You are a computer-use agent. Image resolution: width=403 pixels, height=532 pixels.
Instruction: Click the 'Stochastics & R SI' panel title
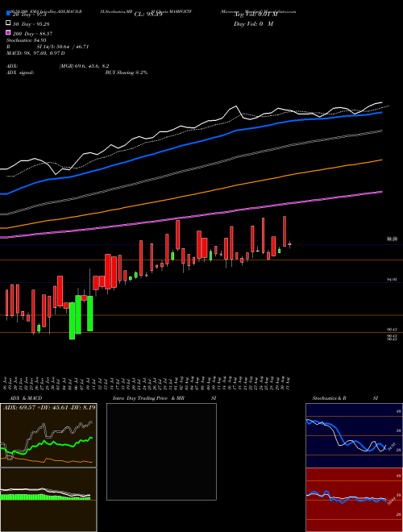(345, 398)
